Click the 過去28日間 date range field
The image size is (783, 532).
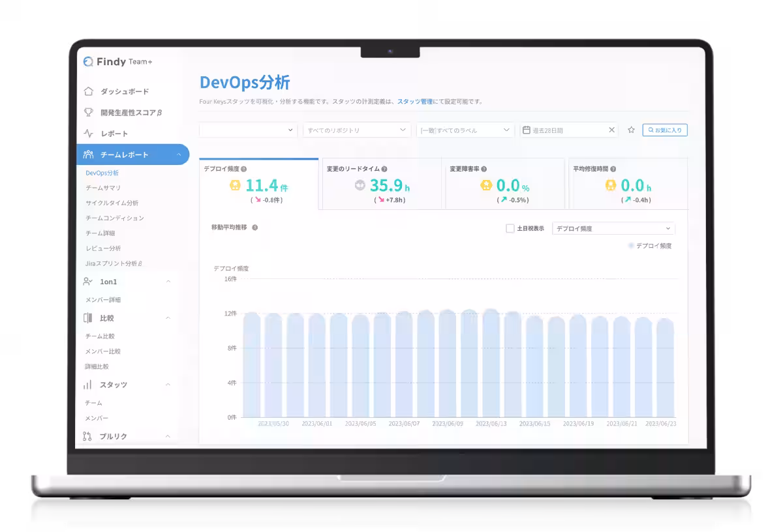pos(564,130)
